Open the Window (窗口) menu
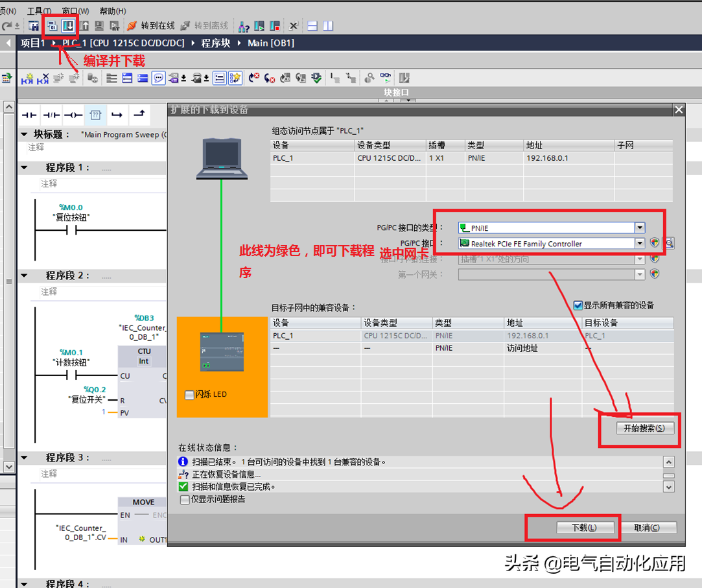The image size is (702, 588). click(75, 10)
